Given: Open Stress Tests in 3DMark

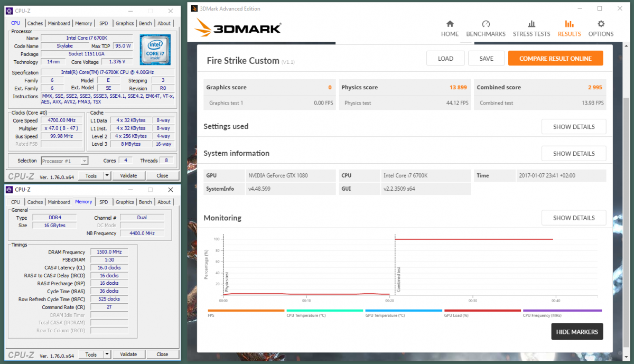Looking at the screenshot, I should pyautogui.click(x=532, y=29).
